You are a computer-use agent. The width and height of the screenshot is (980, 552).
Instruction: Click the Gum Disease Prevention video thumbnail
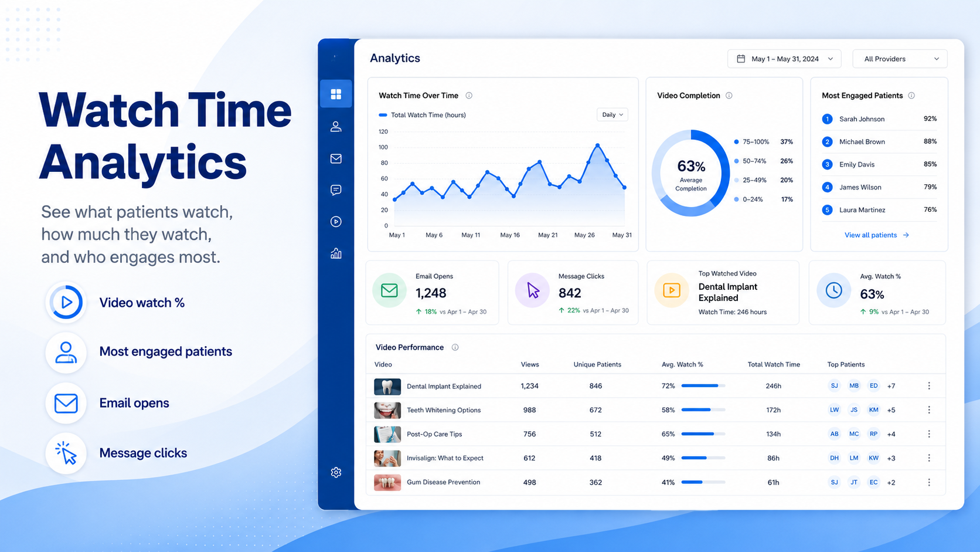coord(387,483)
